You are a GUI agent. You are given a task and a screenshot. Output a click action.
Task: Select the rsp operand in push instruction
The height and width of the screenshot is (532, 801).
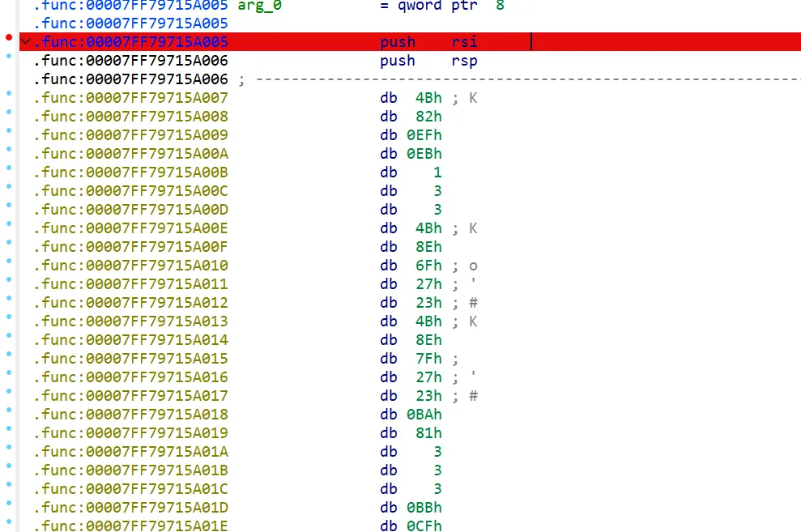coord(465,61)
